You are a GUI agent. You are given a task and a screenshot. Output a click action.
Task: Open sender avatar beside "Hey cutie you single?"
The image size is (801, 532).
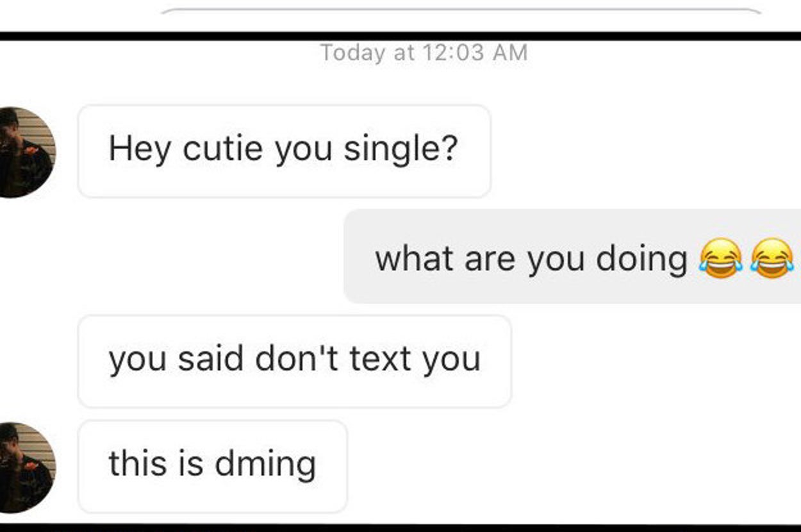point(27,153)
